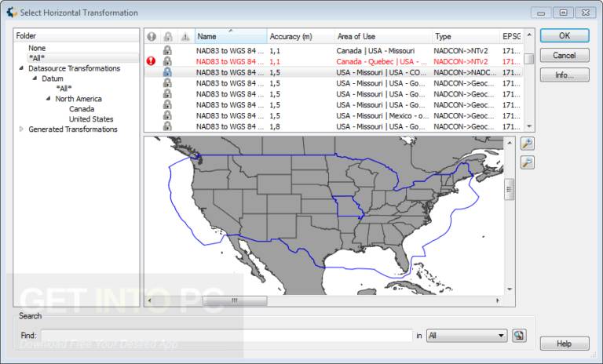This screenshot has height=364, width=603.
Task: Collapse the Datasource Transformations node
Action: pos(21,68)
